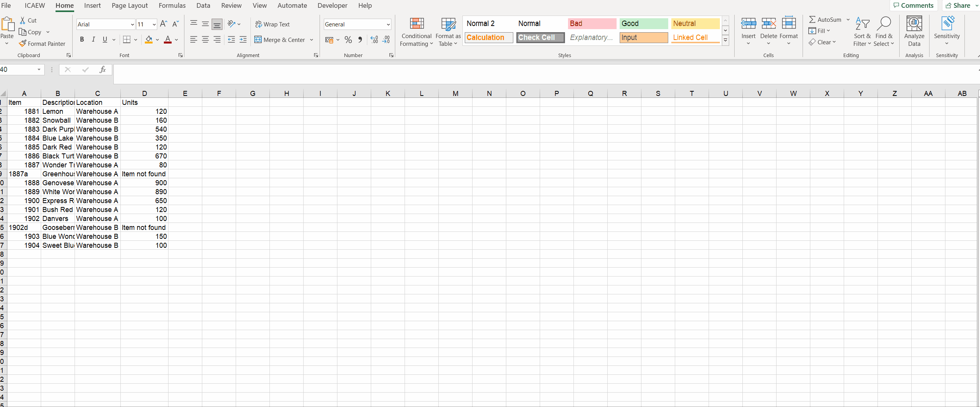Click the Format Painter brush icon

(x=23, y=43)
